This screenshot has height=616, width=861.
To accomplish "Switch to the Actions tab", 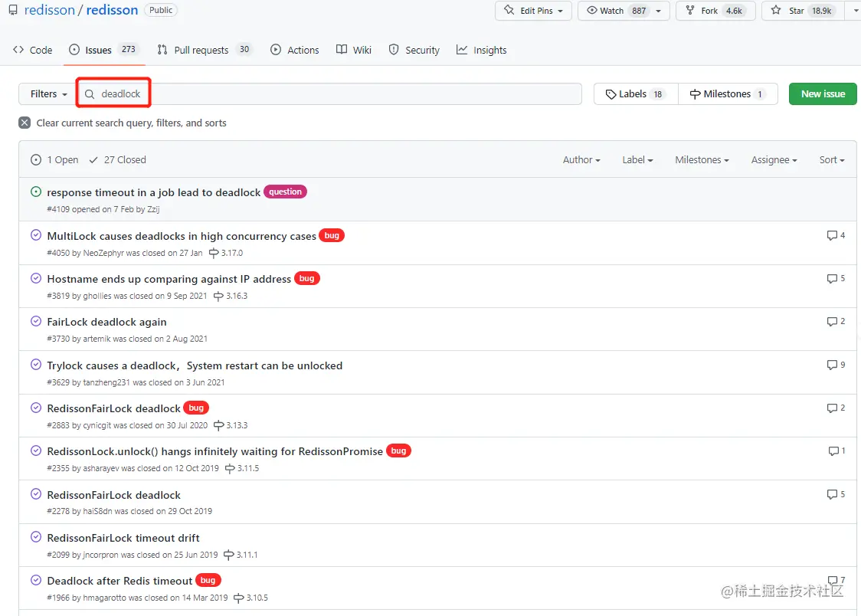I will coord(295,50).
